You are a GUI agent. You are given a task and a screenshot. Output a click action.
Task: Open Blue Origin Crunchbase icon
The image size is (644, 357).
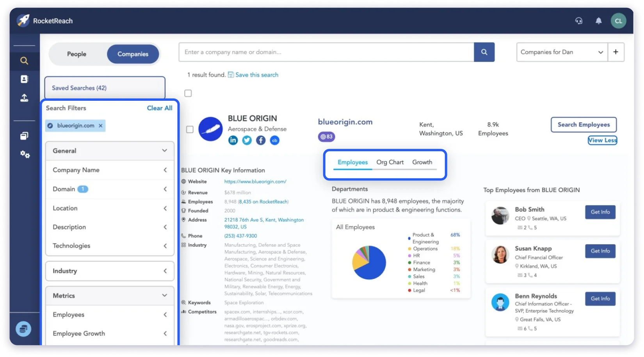(275, 140)
